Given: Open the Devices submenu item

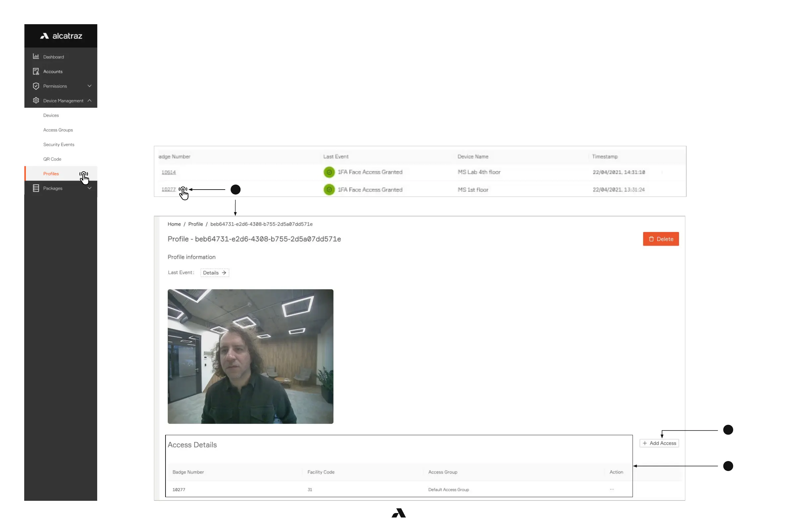Looking at the screenshot, I should tap(51, 115).
